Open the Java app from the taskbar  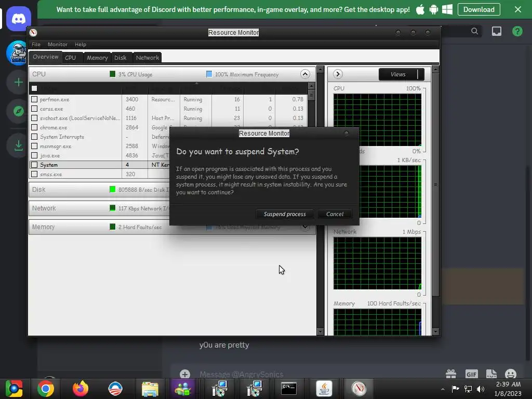(x=324, y=389)
